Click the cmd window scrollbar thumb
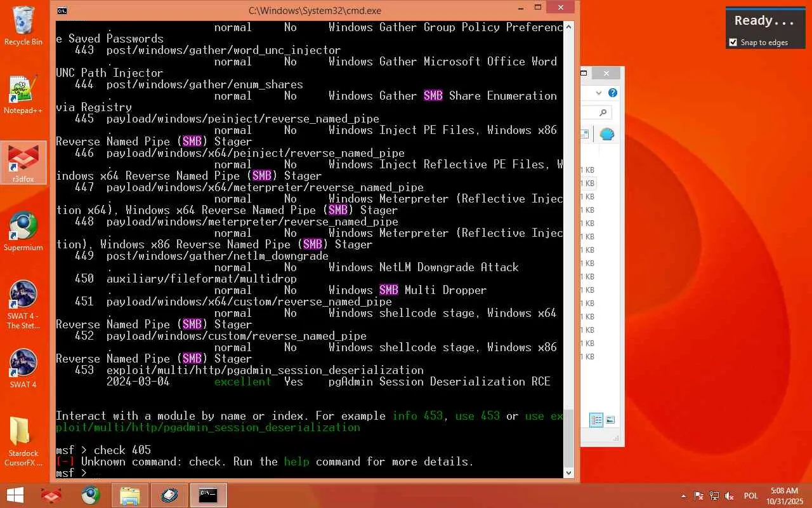812x508 pixels. coord(568,438)
